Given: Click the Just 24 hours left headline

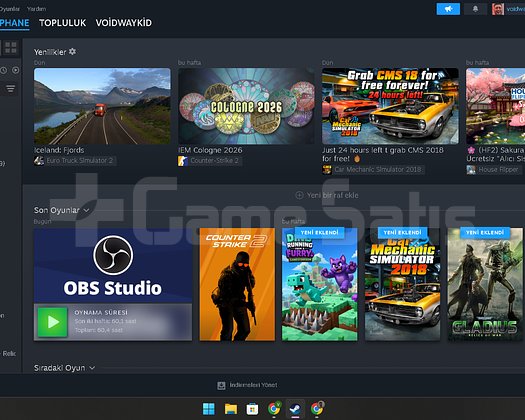Looking at the screenshot, I should [x=383, y=154].
